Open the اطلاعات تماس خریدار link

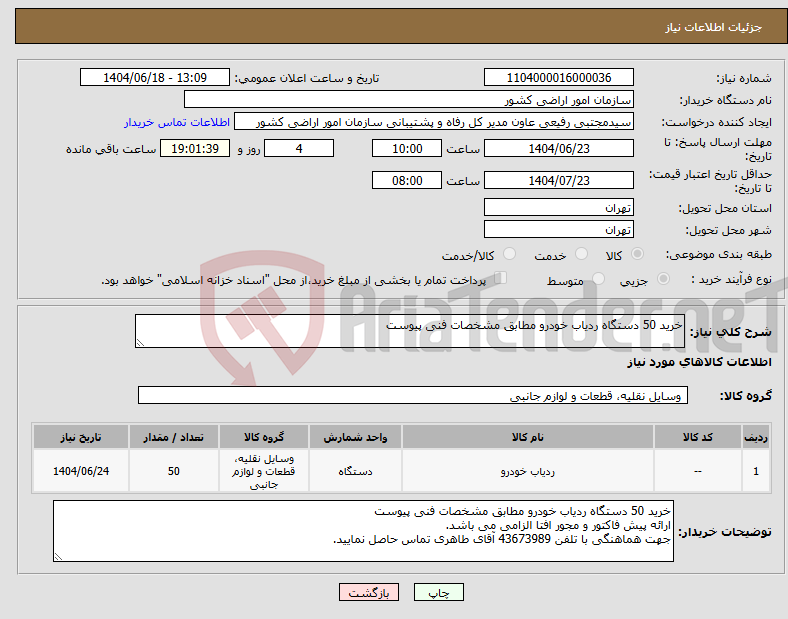[x=177, y=122]
